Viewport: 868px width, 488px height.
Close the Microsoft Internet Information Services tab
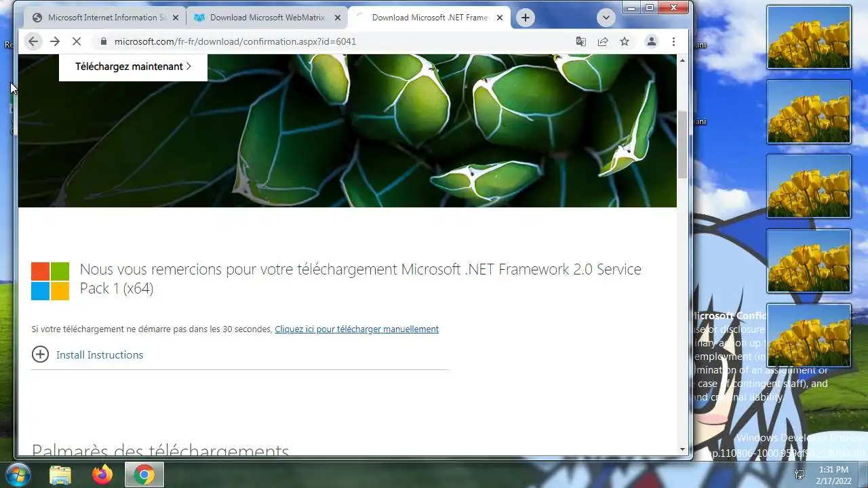[x=176, y=18]
